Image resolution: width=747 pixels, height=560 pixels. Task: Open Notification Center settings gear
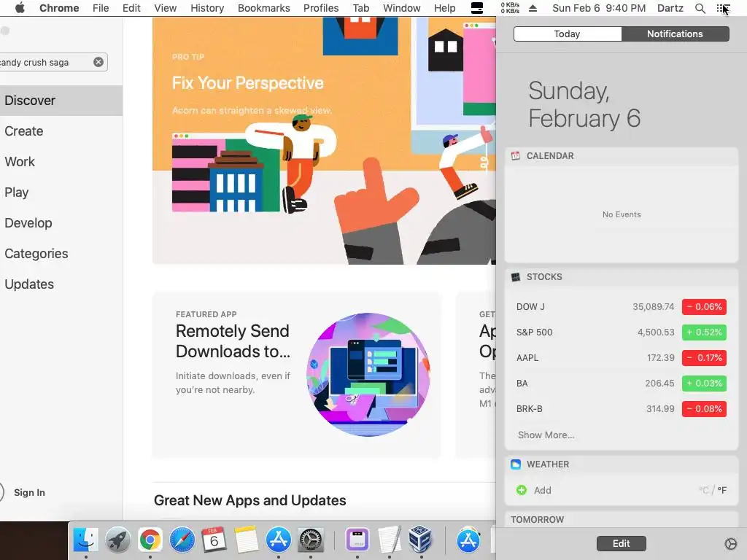click(730, 544)
